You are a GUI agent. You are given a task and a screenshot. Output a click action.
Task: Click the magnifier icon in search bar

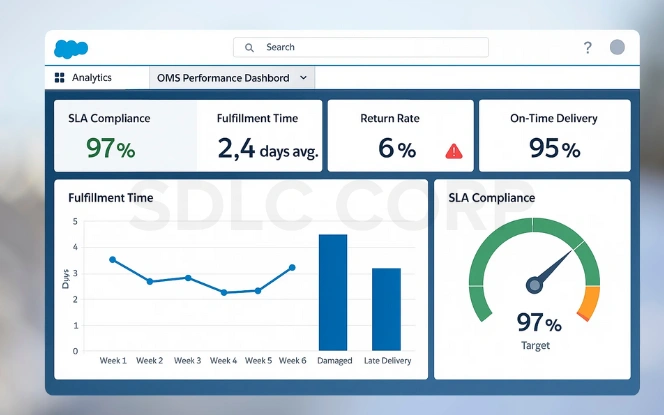point(249,47)
